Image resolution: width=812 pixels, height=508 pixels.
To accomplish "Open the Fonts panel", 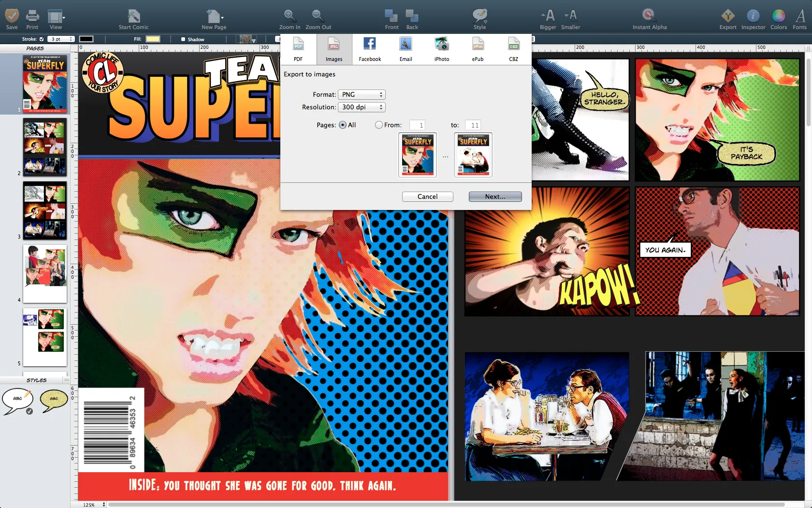I will (800, 19).
